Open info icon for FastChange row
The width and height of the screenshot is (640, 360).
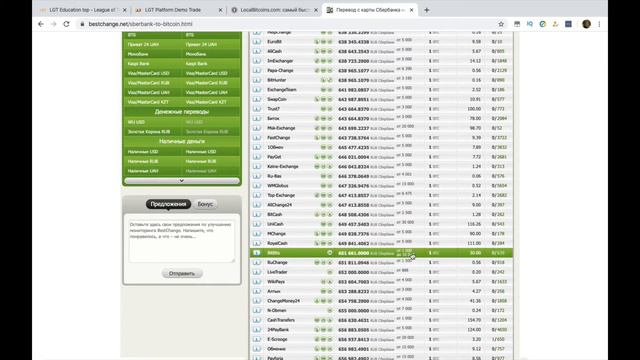pos(257,138)
